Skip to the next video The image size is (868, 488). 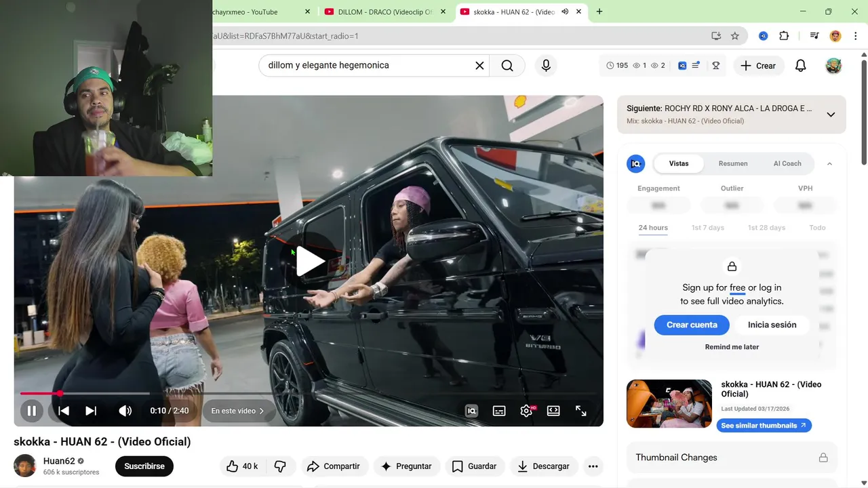point(91,411)
